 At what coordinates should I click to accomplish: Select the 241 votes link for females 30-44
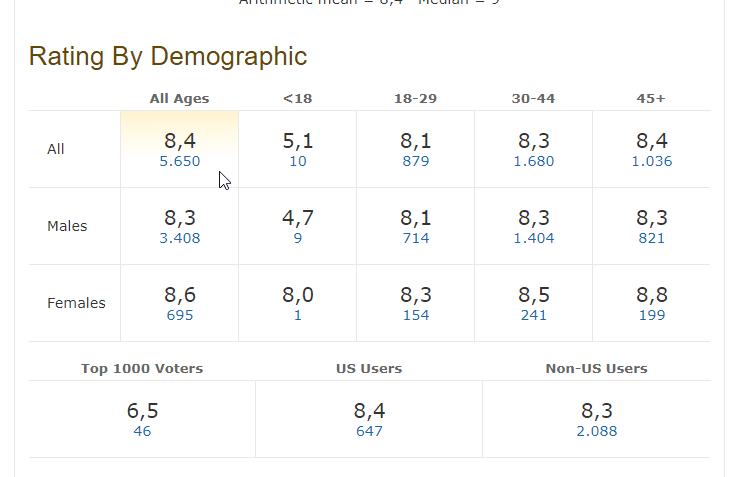[x=533, y=315]
